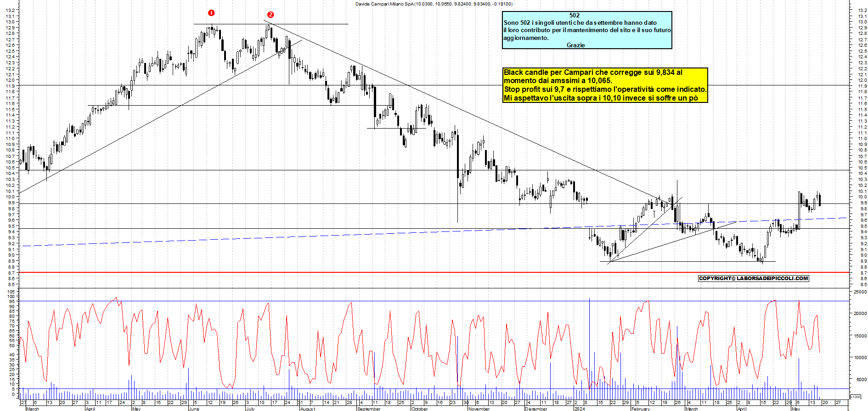Click the COPYRIGHT@LABORSADEIPICCOLI.COM label
The height and width of the screenshot is (411, 868).
pyautogui.click(x=753, y=278)
